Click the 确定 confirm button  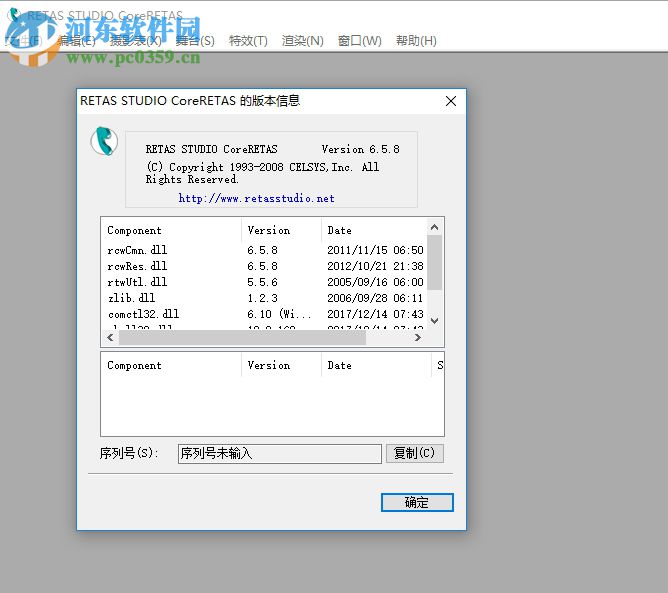[417, 502]
